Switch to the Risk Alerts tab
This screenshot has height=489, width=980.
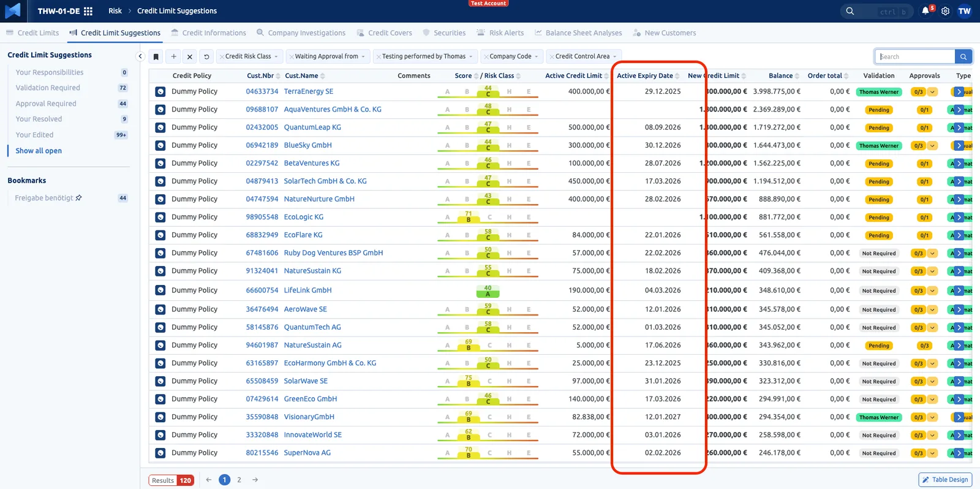tap(500, 33)
